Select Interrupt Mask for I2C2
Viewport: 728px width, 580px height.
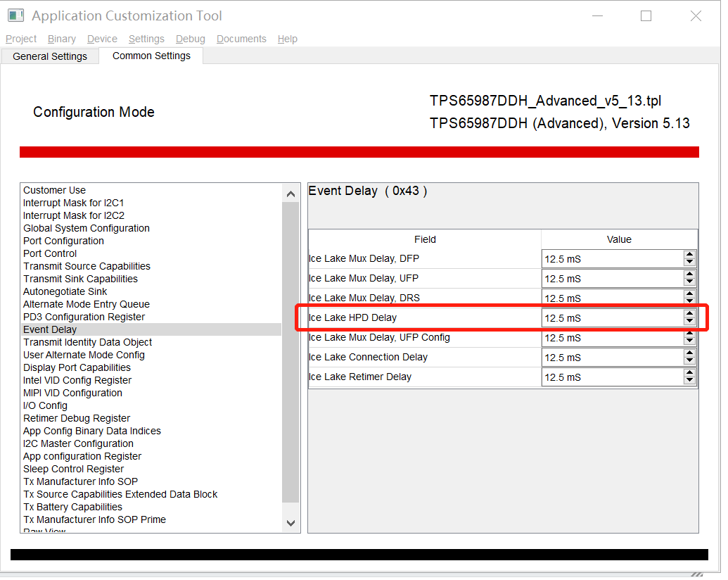[x=73, y=215]
